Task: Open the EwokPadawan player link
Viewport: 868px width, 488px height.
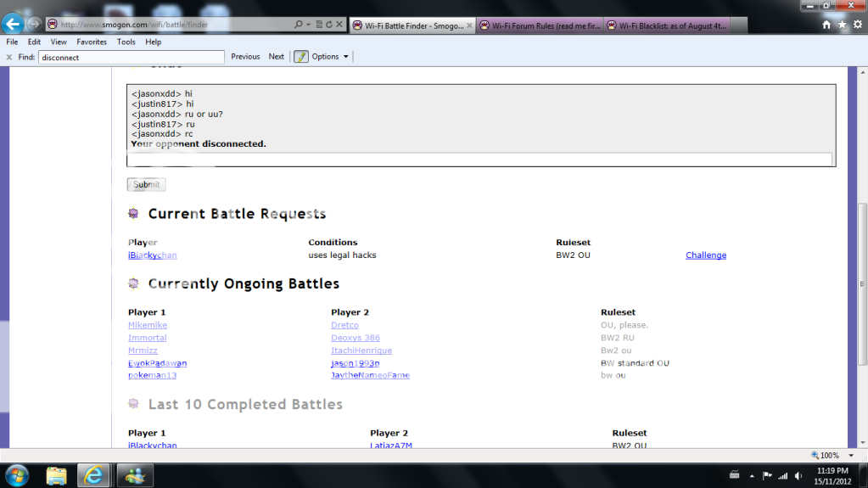Action: pos(157,363)
